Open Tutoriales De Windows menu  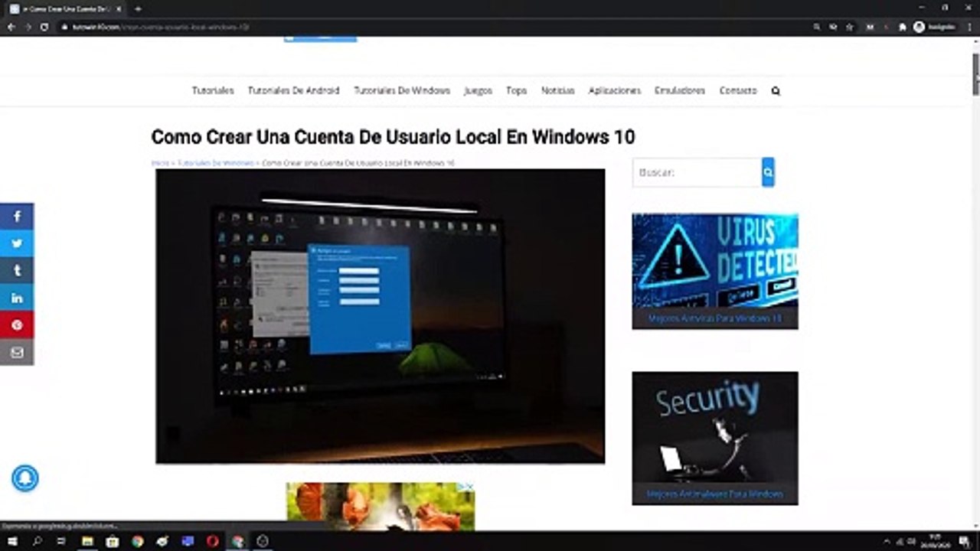point(402,90)
